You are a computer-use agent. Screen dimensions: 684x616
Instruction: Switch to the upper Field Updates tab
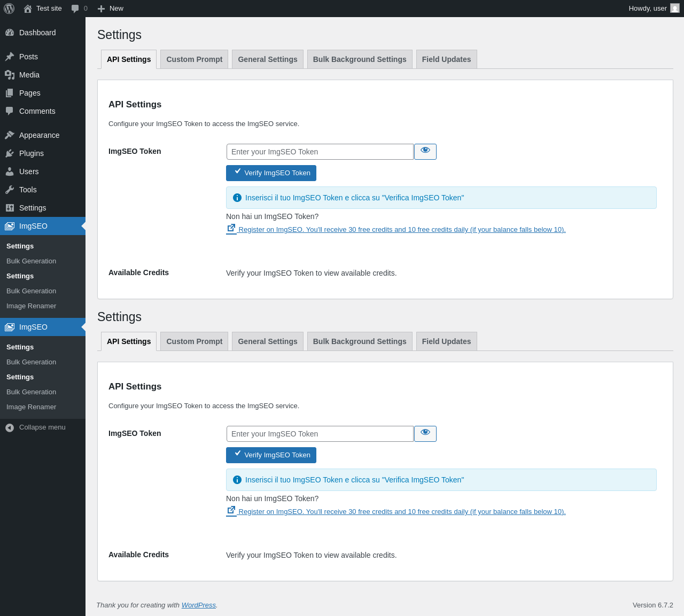click(447, 59)
